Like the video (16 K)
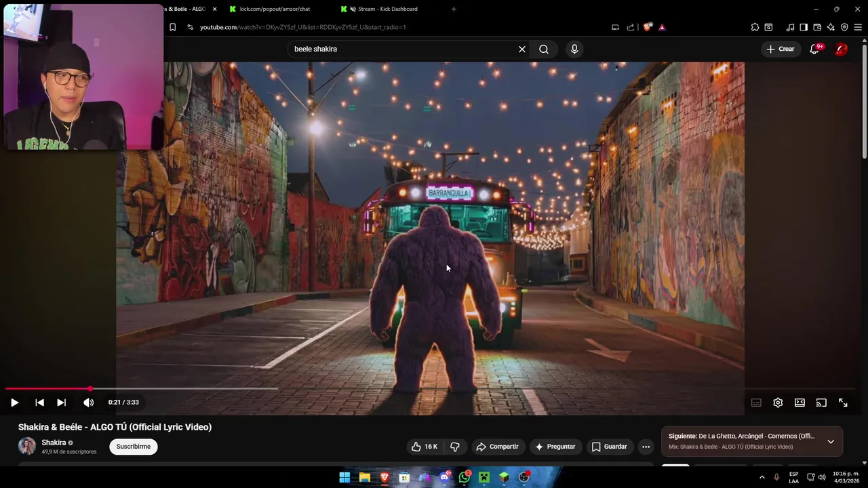The width and height of the screenshot is (868, 488). point(425,447)
